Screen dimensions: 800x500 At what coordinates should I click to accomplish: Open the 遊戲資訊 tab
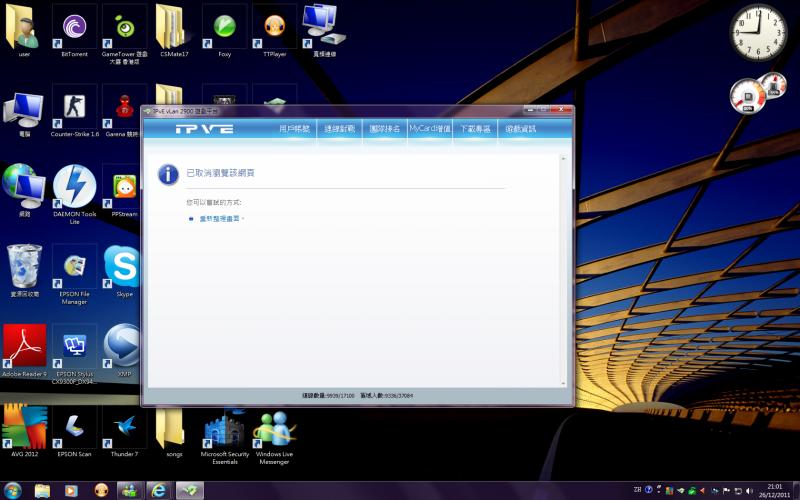(x=520, y=129)
